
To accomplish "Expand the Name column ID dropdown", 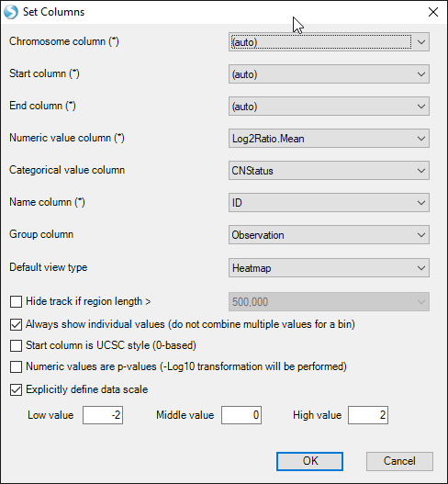I will click(329, 202).
